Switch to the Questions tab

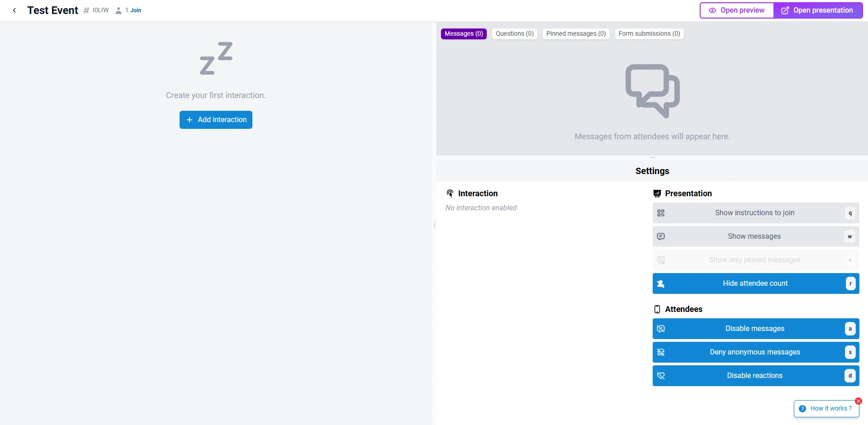point(514,33)
